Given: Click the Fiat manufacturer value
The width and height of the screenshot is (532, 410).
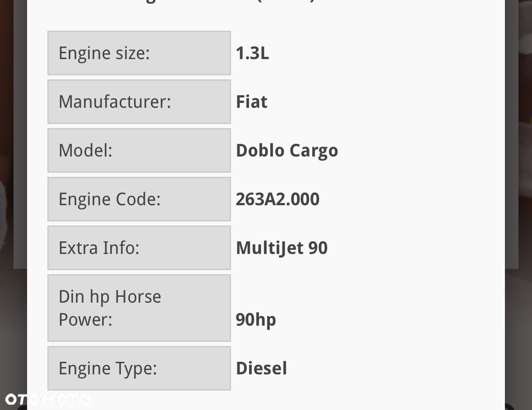Looking at the screenshot, I should coord(251,102).
